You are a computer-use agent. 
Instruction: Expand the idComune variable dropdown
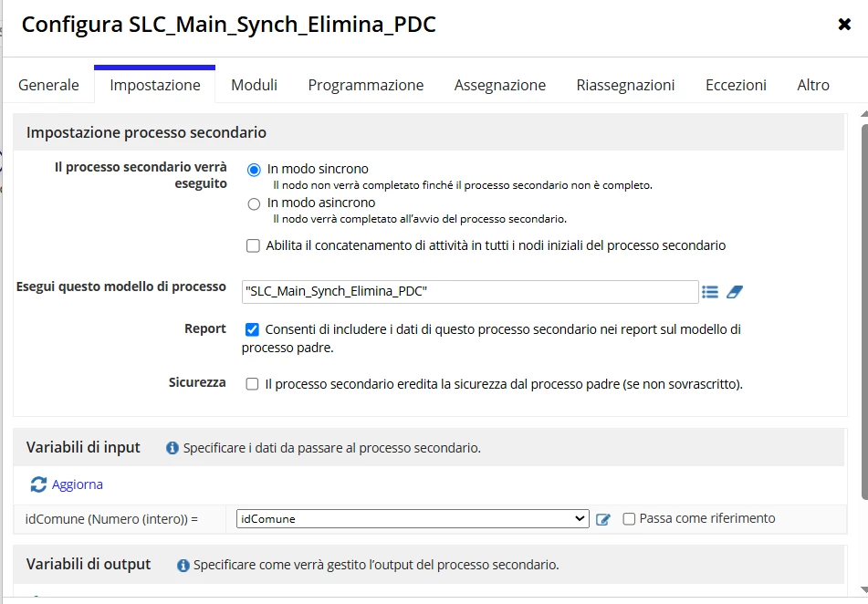click(x=413, y=519)
